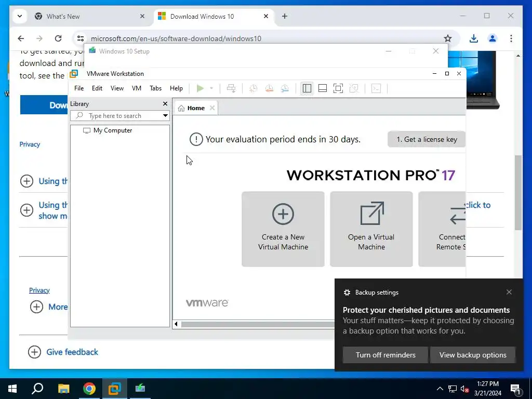This screenshot has width=532, height=399.
Task: Open the Tabs menu in VMware
Action: [x=156, y=88]
